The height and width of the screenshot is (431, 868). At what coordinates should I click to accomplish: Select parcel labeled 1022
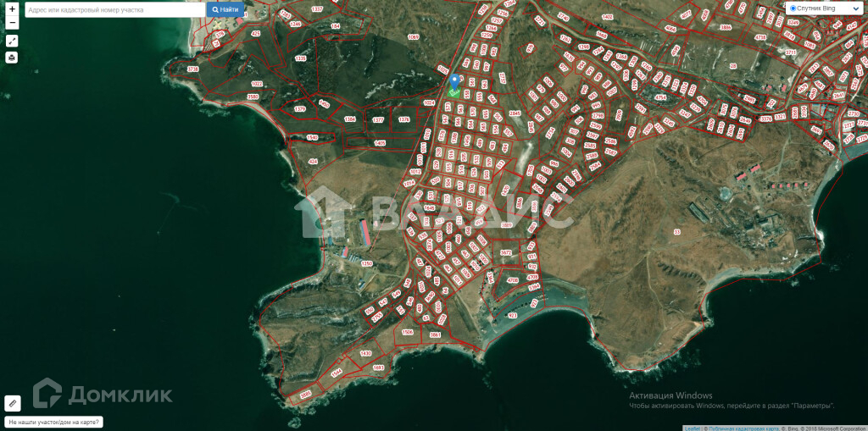click(x=257, y=84)
